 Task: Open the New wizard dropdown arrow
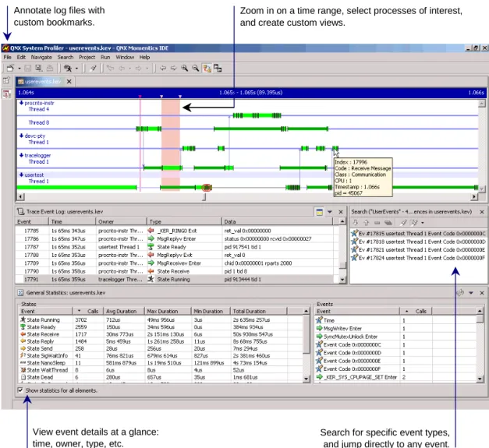[19, 69]
